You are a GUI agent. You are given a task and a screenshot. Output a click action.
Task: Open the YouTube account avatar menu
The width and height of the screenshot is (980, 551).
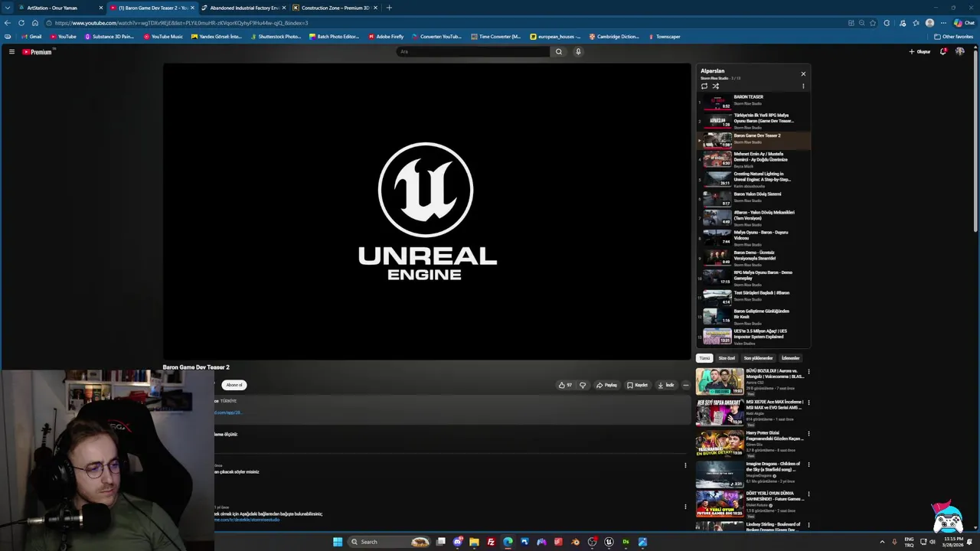(x=960, y=51)
